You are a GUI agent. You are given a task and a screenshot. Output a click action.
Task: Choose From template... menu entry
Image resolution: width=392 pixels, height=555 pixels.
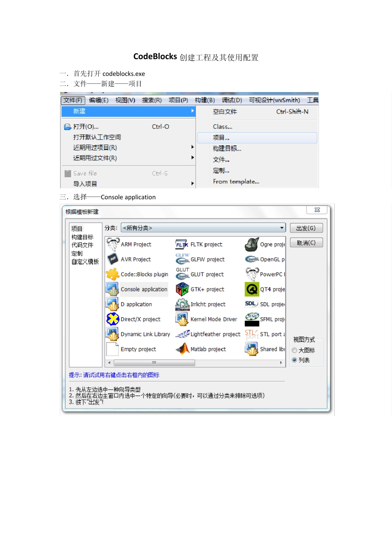click(x=257, y=182)
